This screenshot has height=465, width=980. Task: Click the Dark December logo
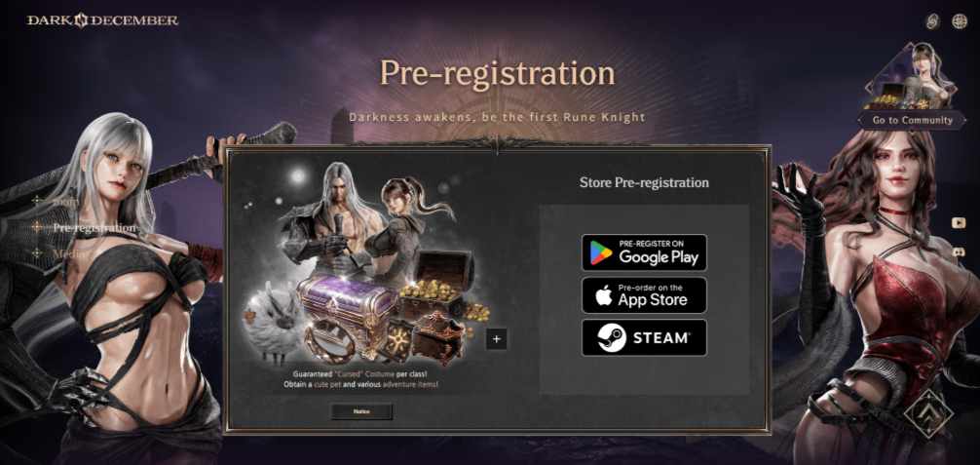click(x=102, y=20)
